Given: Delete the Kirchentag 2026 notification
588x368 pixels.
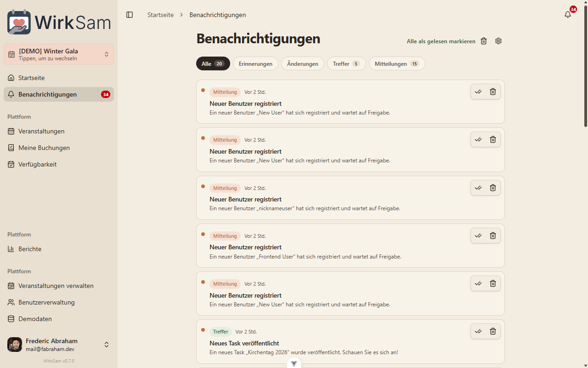Looking at the screenshot, I should 493,331.
